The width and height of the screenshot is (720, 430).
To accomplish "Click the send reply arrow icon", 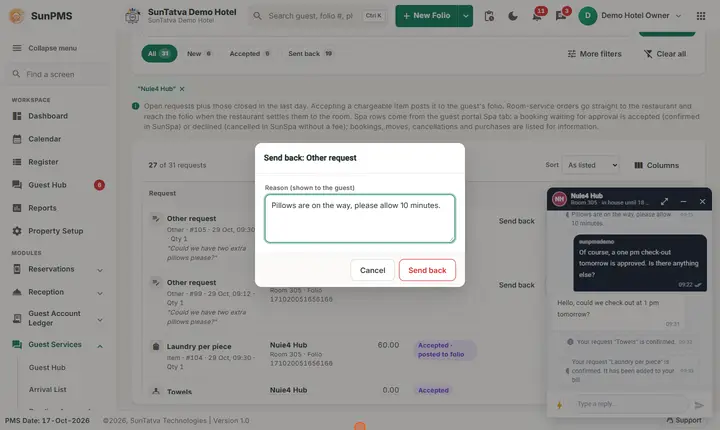I will (699, 405).
